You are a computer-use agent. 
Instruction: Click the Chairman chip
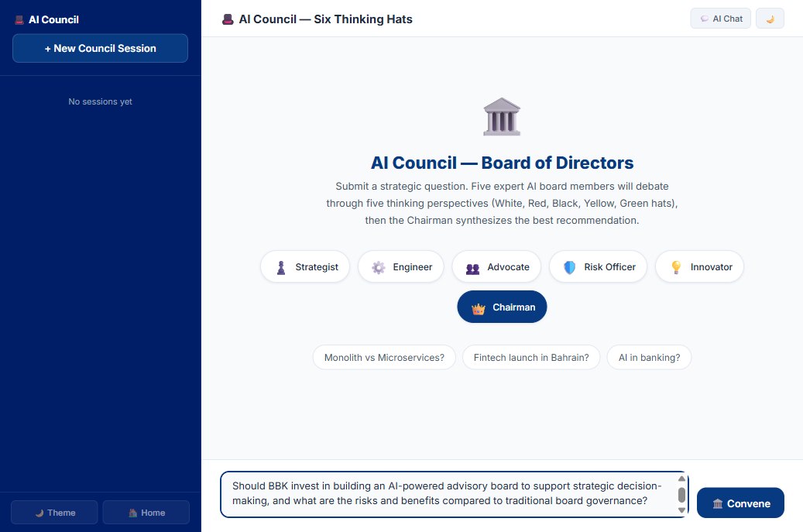click(x=502, y=307)
